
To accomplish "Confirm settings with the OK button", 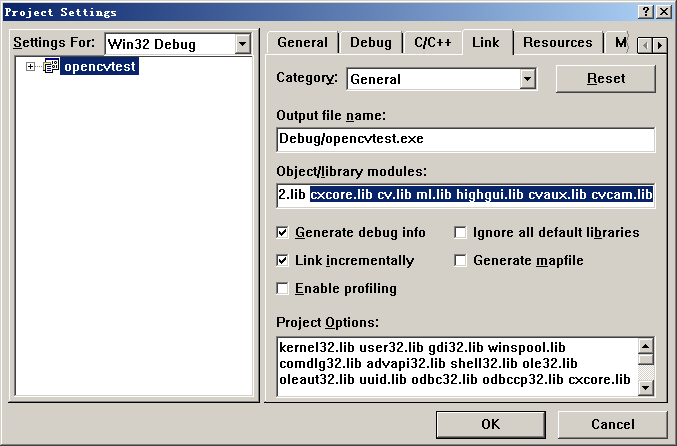I will pos(490,424).
